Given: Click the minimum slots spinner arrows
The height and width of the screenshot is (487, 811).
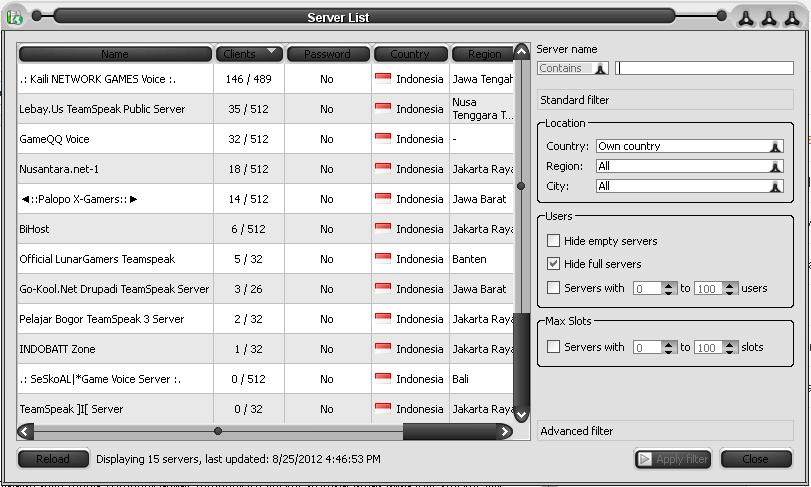Looking at the screenshot, I should [x=668, y=347].
